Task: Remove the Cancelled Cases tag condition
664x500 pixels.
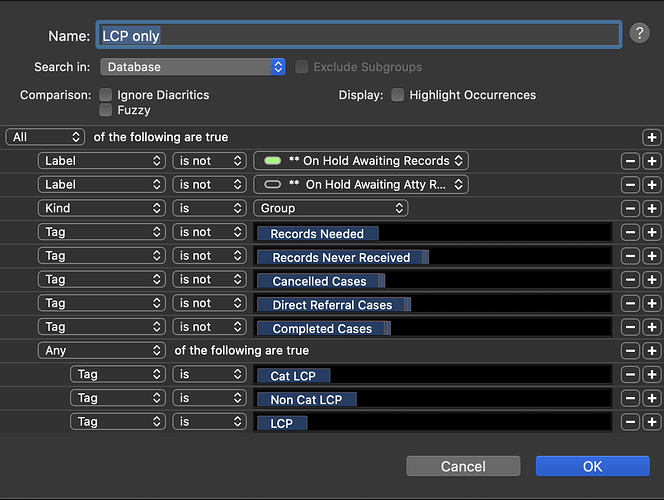Action: coord(630,279)
